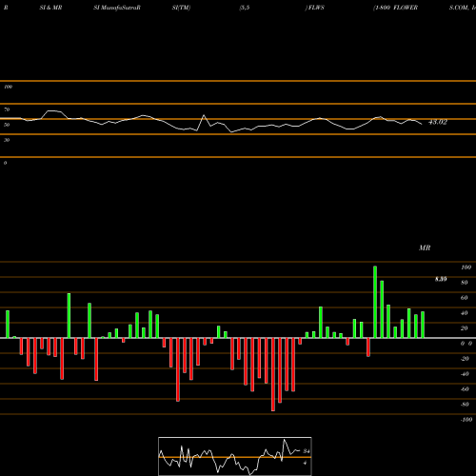
Task: Click the 40 label on MR axis
Action: click(x=465, y=313)
